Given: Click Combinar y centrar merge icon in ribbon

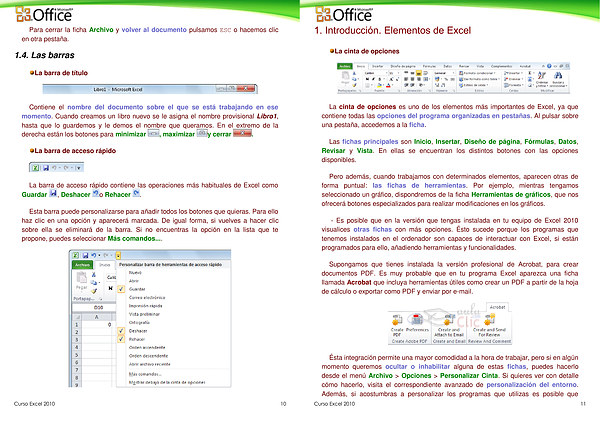Looking at the screenshot, I should (x=426, y=79).
